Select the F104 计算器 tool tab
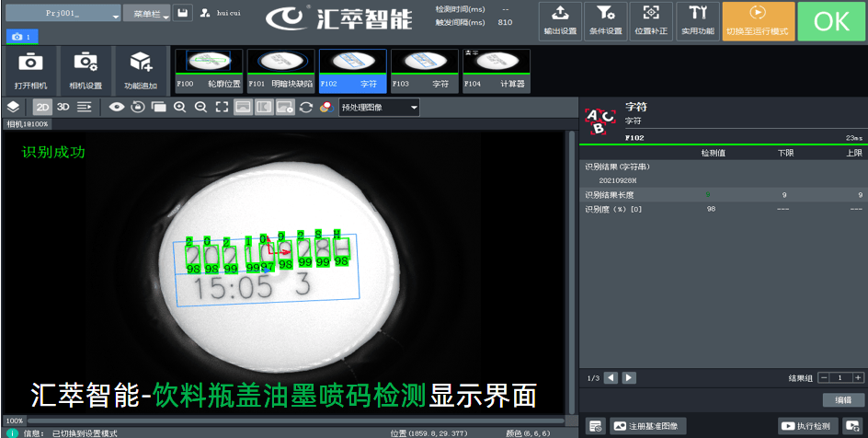Screen dimensions: 868x438 coord(496,70)
